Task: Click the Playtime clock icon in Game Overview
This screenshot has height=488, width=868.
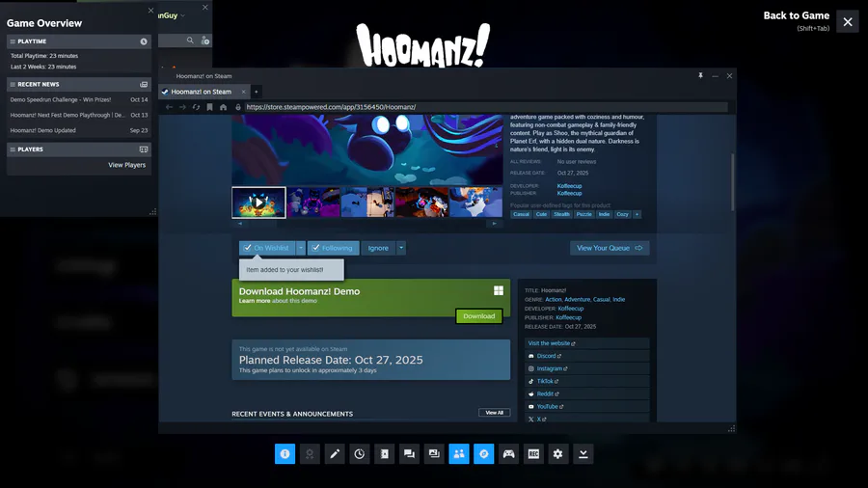Action: coord(144,41)
